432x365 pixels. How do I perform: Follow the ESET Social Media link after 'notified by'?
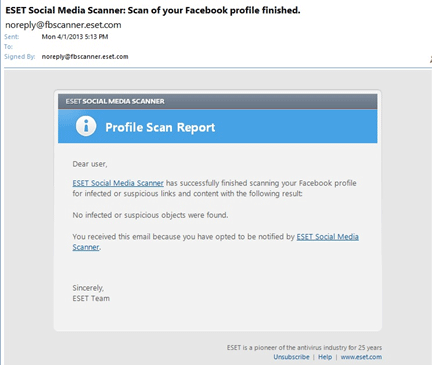328,237
